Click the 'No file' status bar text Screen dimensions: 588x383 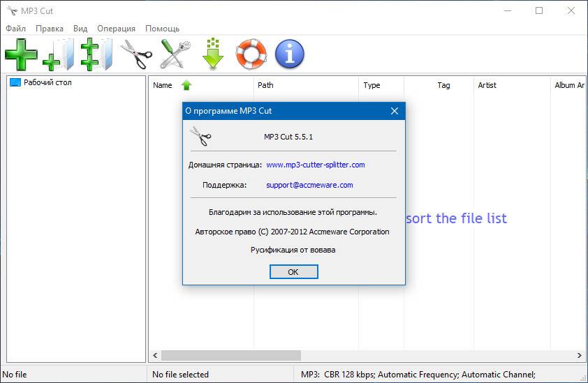point(15,375)
